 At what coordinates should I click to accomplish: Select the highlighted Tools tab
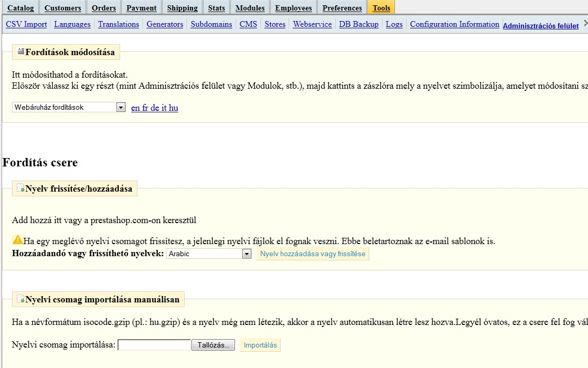(381, 8)
